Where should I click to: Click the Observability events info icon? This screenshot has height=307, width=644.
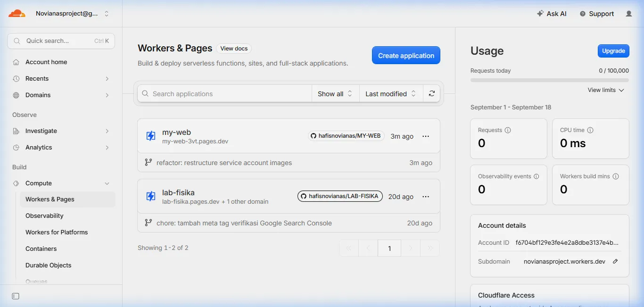pyautogui.click(x=536, y=176)
